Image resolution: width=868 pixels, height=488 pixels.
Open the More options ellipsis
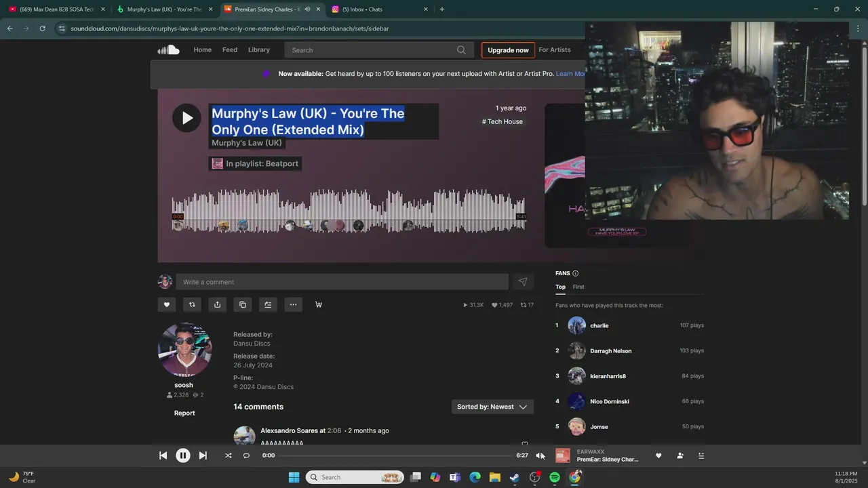[x=293, y=304]
